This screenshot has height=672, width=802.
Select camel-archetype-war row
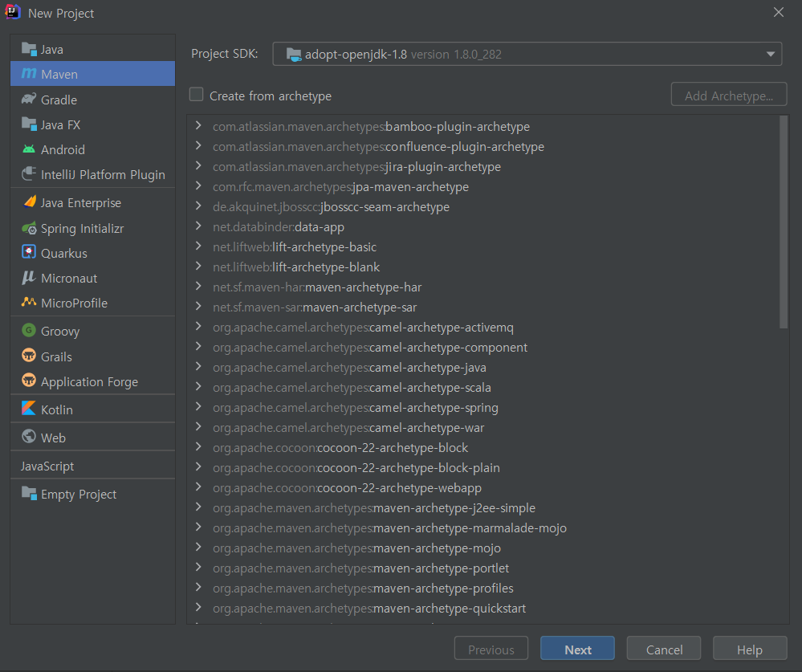482,428
